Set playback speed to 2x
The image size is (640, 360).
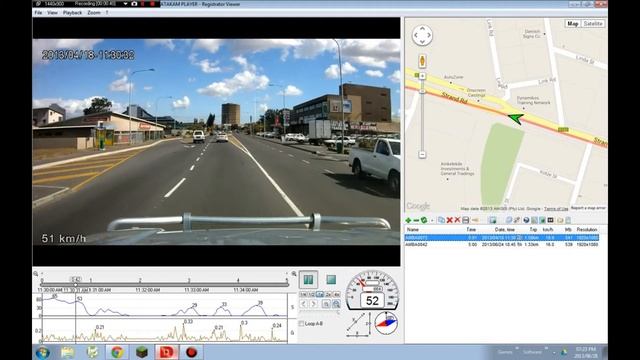point(328,294)
